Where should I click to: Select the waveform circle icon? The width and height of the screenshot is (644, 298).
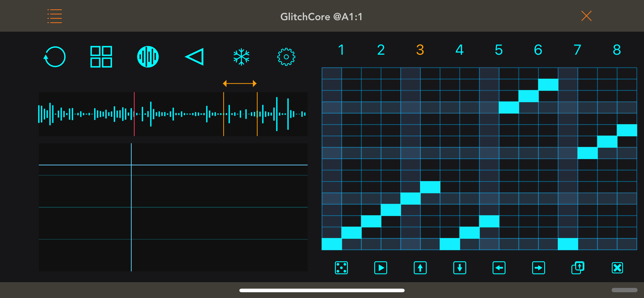[148, 57]
